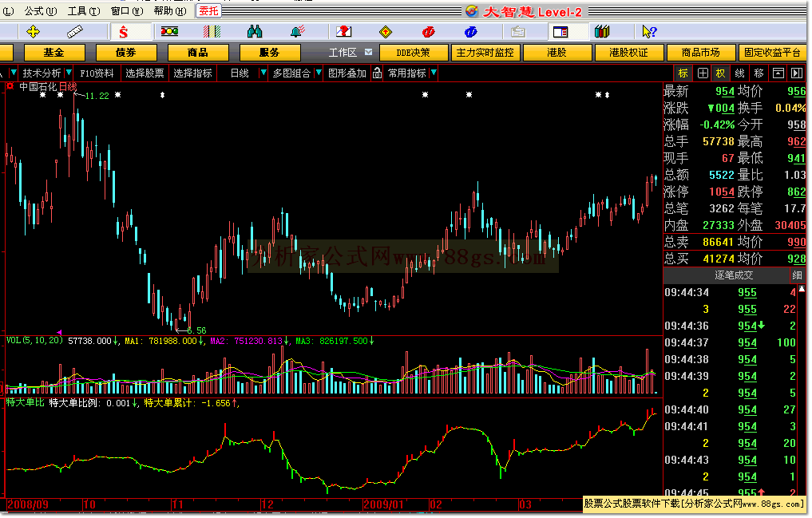Click the 港股权证 button
This screenshot has width=812, height=518.
pos(628,53)
